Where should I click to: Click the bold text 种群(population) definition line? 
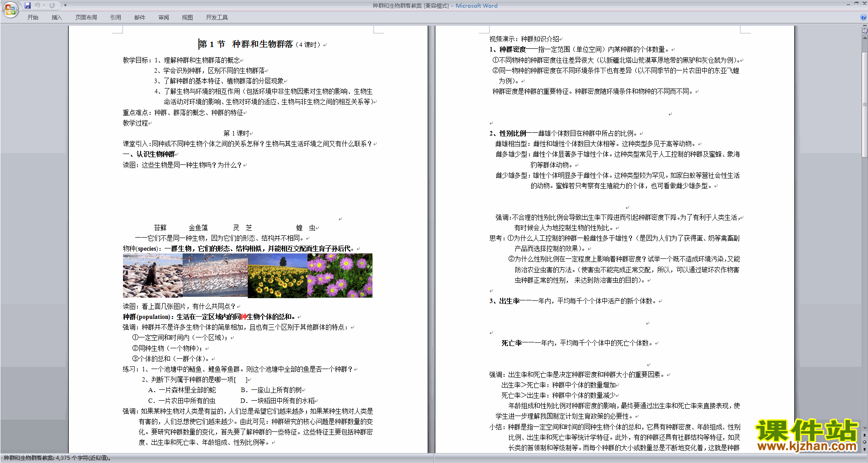[x=209, y=317]
